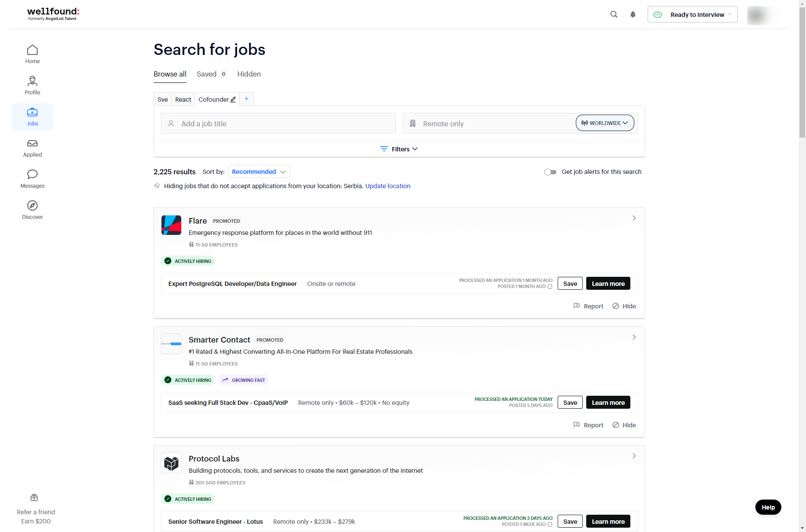Click the Protocol Labs company logo
Image resolution: width=806 pixels, height=532 pixels.
click(171, 463)
